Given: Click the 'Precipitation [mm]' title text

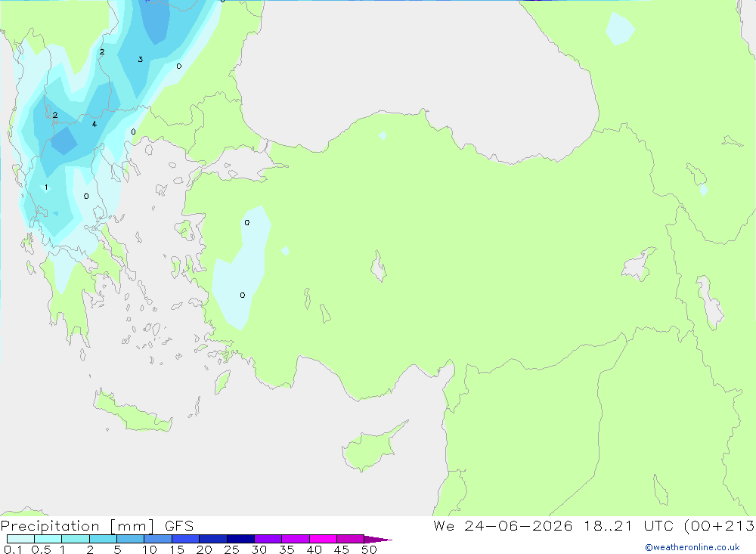Looking at the screenshot, I should [x=77, y=526].
